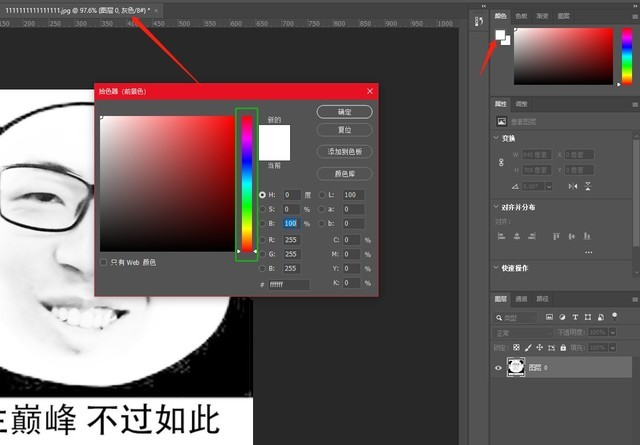Click the text layer filter icon

point(575,317)
